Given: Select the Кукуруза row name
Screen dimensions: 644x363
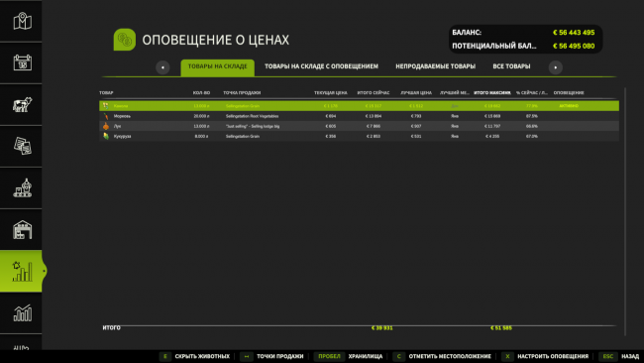Looking at the screenshot, I should [123, 136].
